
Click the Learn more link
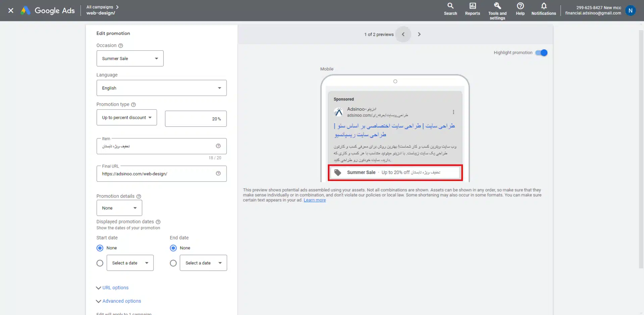point(315,200)
